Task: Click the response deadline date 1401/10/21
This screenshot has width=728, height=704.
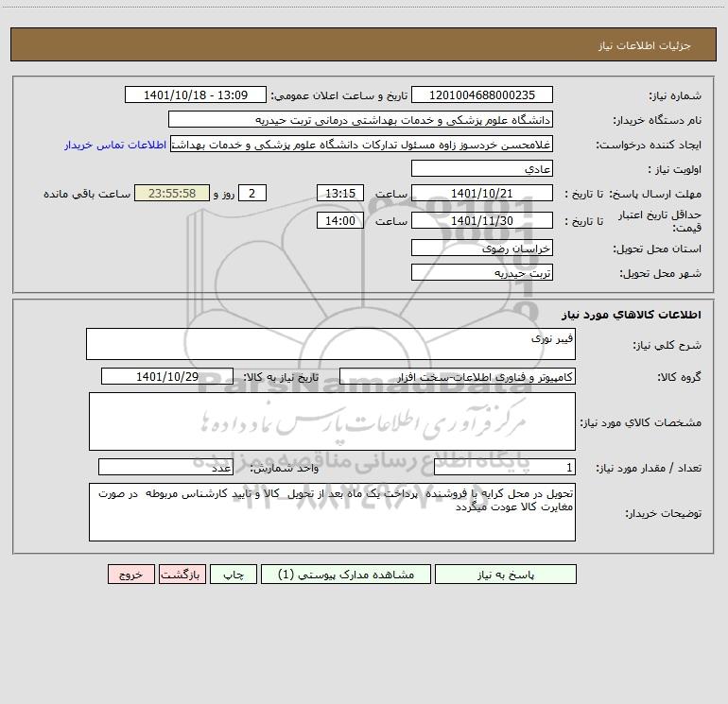Action: click(482, 194)
